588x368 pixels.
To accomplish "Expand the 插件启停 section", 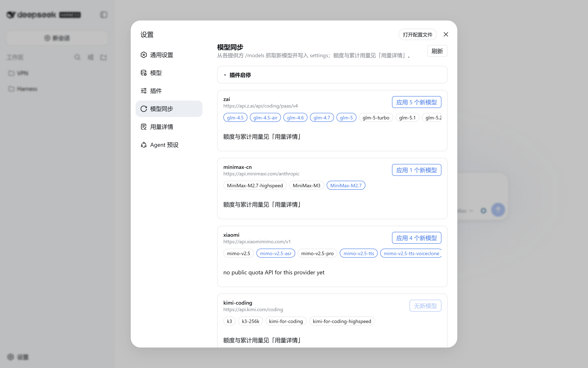I will click(x=332, y=75).
